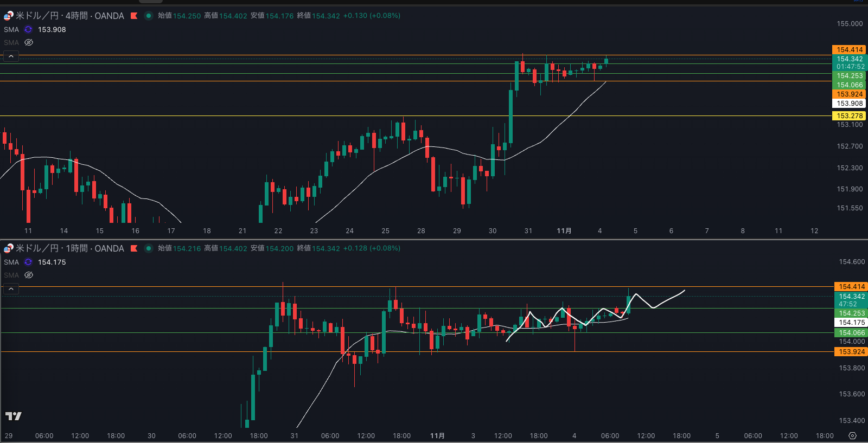Select the first SMA label on the 1-hour chart
The width and height of the screenshot is (868, 443).
(x=11, y=262)
